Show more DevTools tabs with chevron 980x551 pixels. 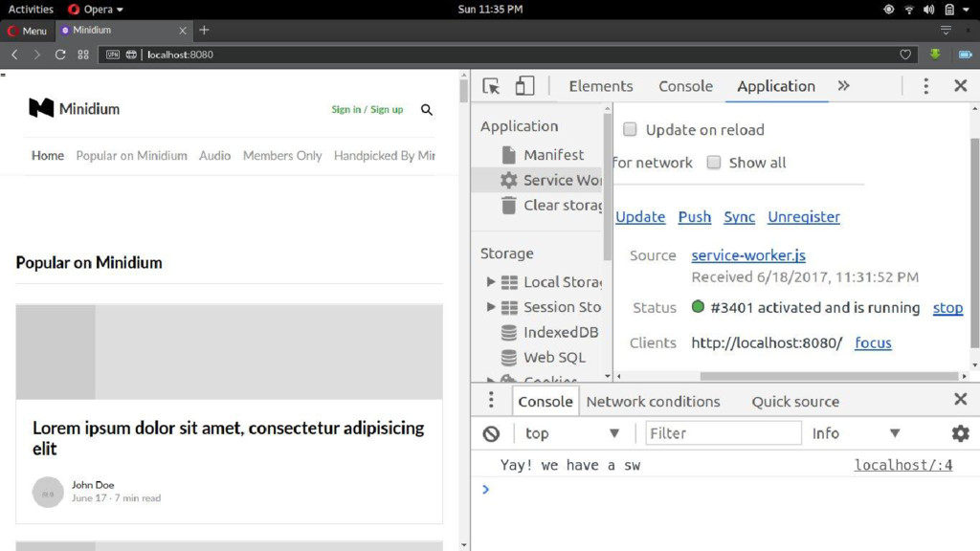click(844, 85)
